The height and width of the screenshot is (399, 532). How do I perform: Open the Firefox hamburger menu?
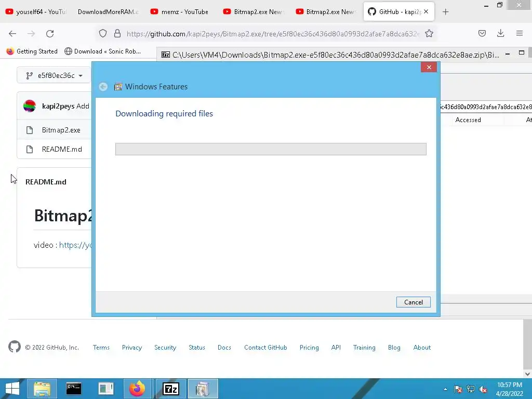[x=520, y=33]
